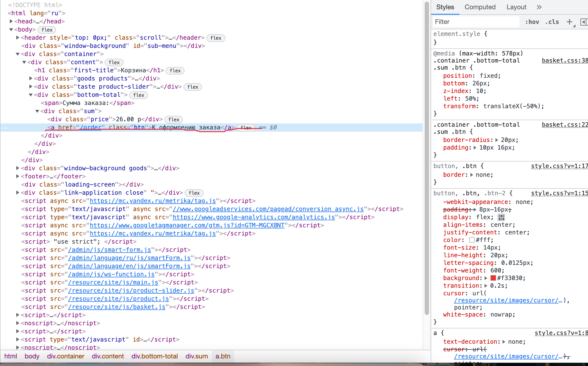Expand the text-decoration none shorthand
Viewport: 588px width, 366px height.
(504, 342)
